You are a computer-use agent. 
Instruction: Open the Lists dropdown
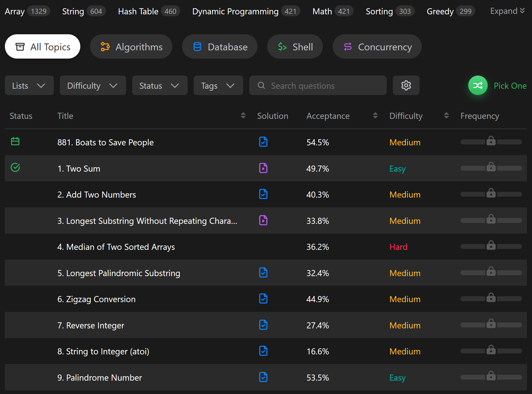29,86
